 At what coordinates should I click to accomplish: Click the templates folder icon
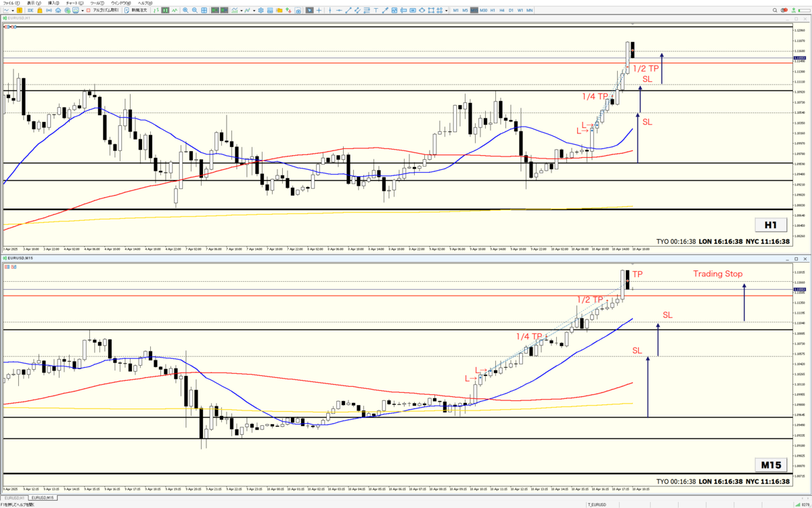coord(279,10)
